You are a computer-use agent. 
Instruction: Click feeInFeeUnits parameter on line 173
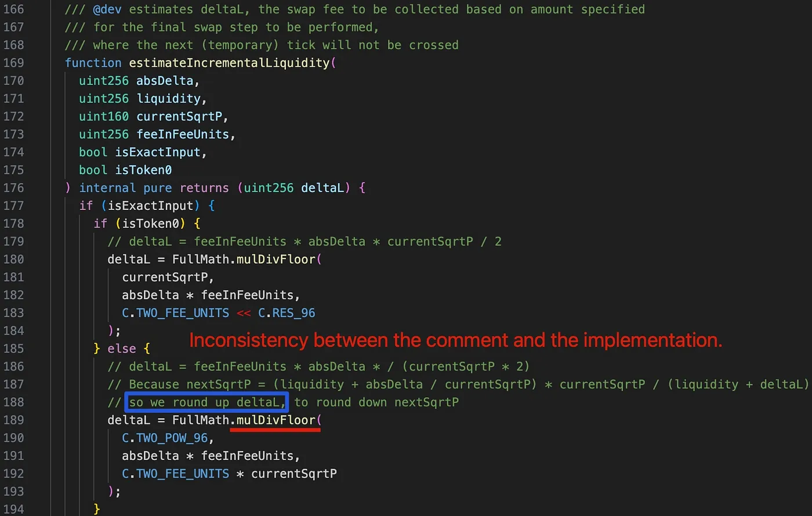(x=183, y=135)
